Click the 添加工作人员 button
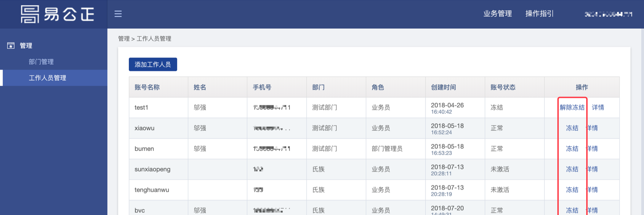Viewport: 644px width, 215px height. tap(153, 64)
